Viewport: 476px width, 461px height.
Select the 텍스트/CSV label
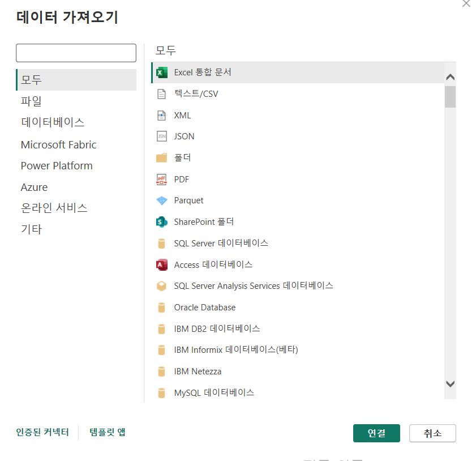196,93
